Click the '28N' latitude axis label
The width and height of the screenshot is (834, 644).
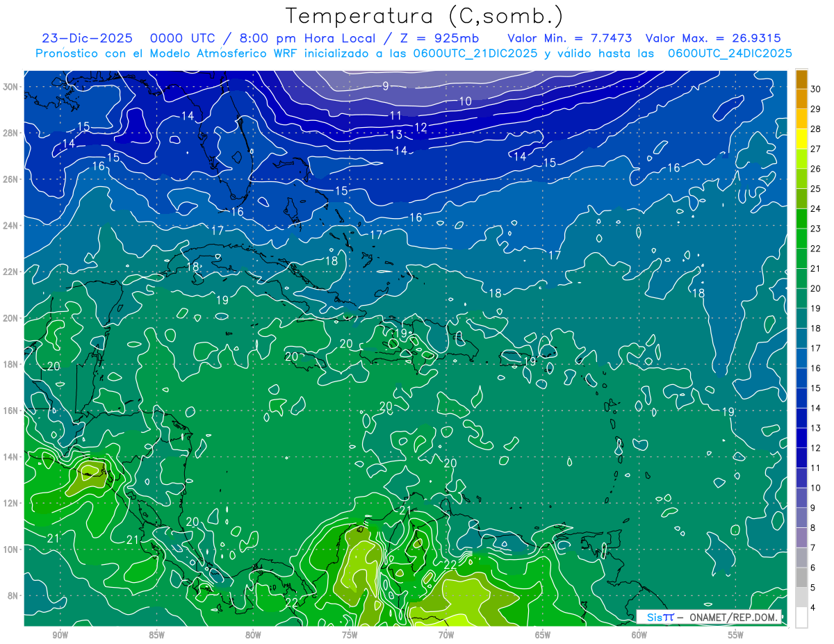coord(11,133)
